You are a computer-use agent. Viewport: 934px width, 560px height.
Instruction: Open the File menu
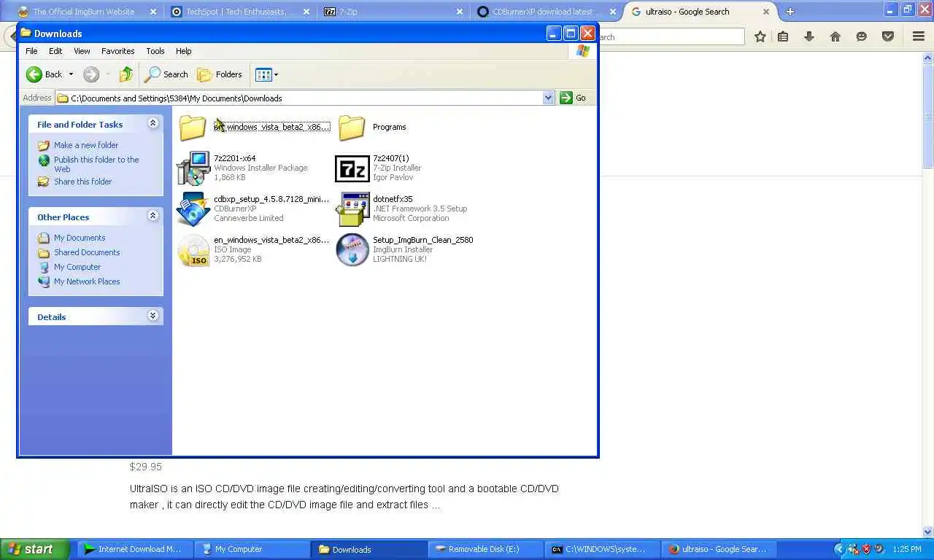point(31,51)
